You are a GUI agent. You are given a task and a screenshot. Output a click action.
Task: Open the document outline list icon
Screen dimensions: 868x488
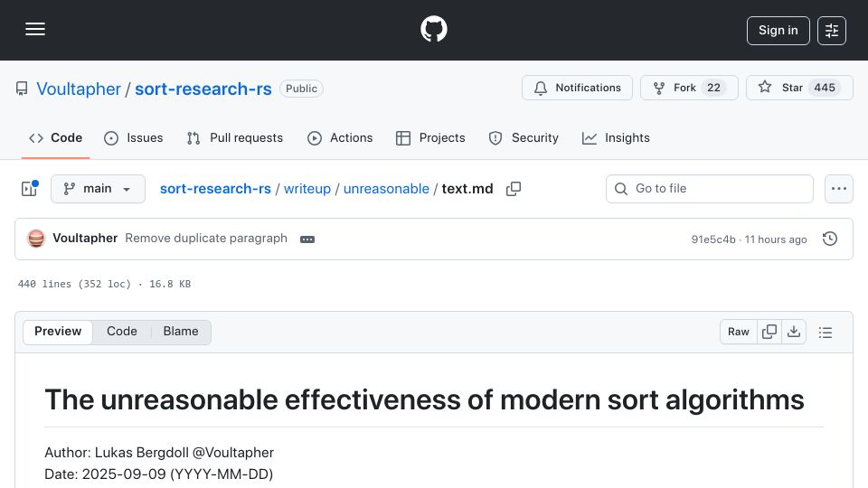pyautogui.click(x=826, y=332)
